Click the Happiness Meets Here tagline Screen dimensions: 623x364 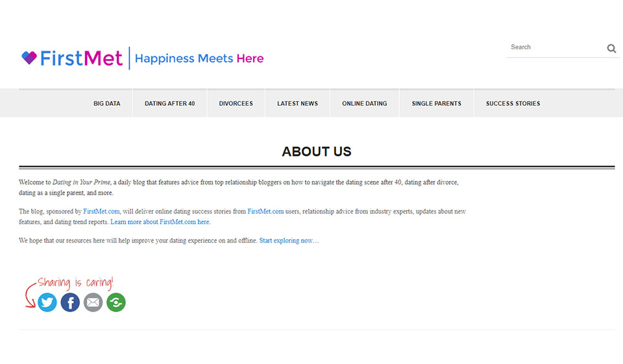[199, 58]
